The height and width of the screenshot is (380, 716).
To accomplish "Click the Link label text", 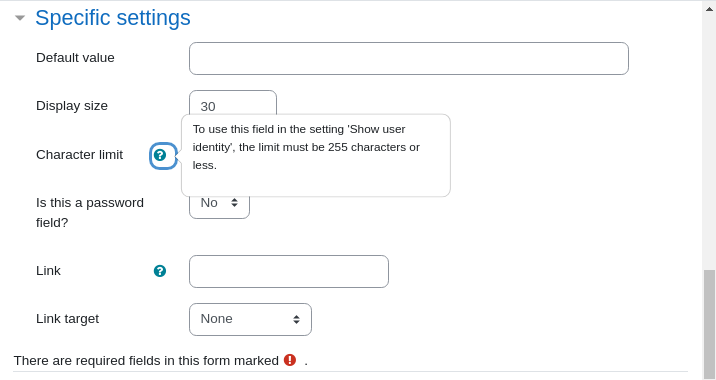I will [x=48, y=271].
